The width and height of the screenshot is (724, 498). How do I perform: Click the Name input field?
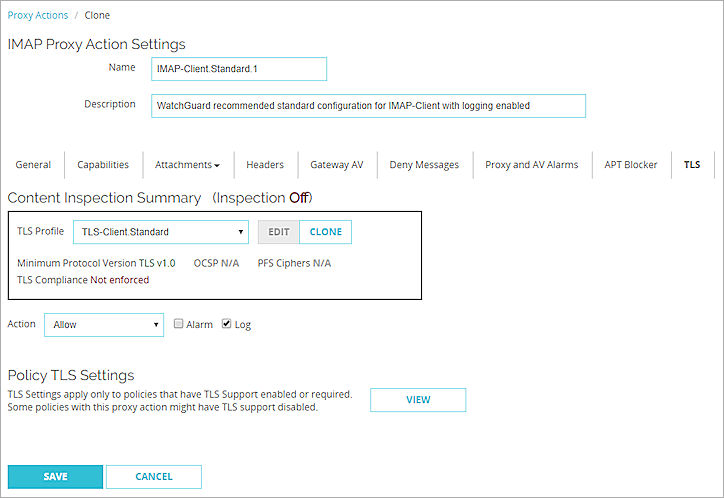tap(239, 69)
